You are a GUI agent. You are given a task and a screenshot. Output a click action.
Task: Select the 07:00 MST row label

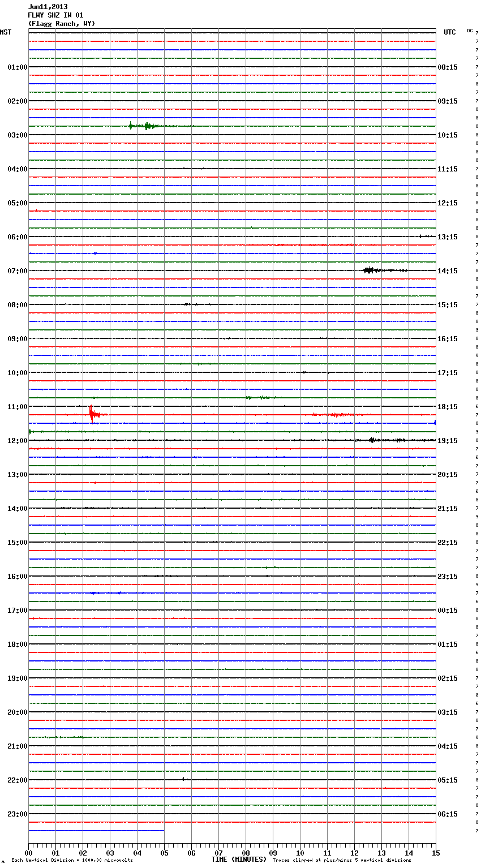coord(18,271)
